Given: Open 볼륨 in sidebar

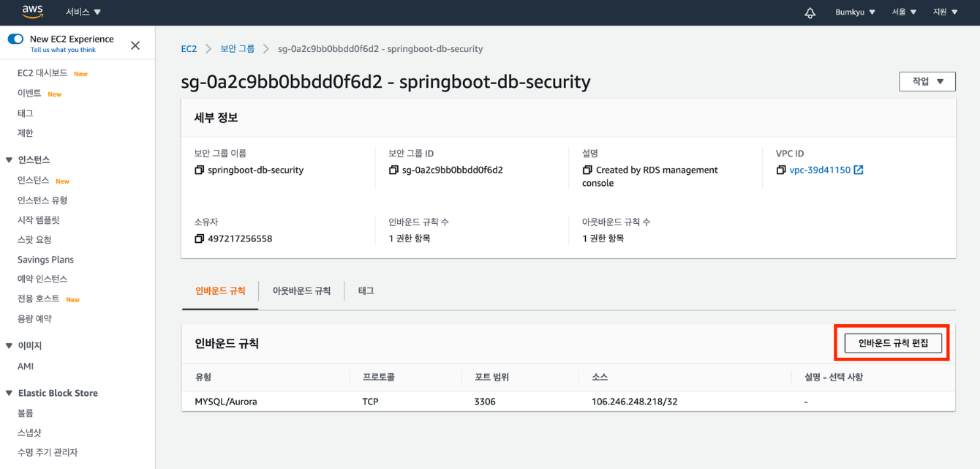Looking at the screenshot, I should (x=25, y=413).
